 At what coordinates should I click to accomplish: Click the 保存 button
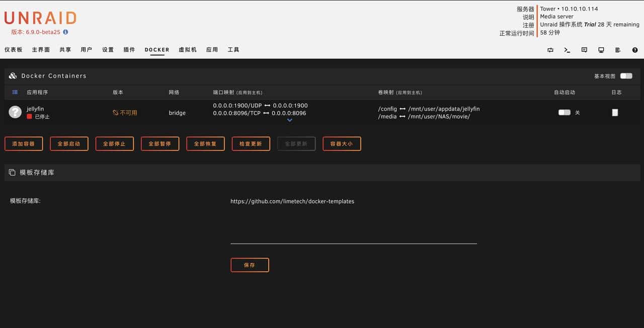click(250, 265)
